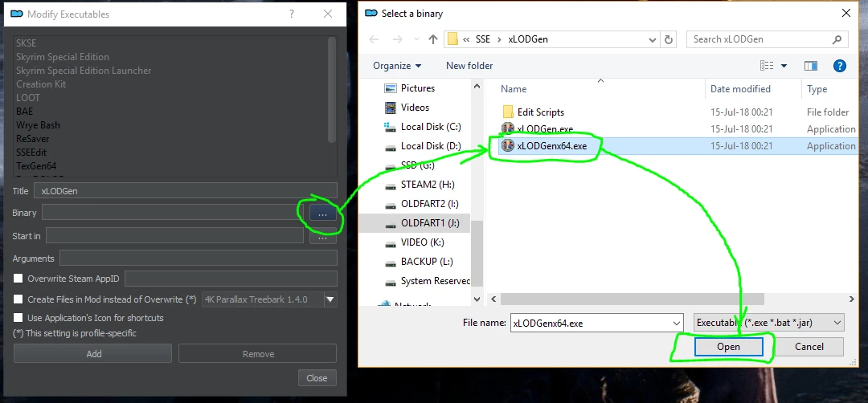
Task: Click the Add button in Modify Executables
Action: [x=93, y=354]
